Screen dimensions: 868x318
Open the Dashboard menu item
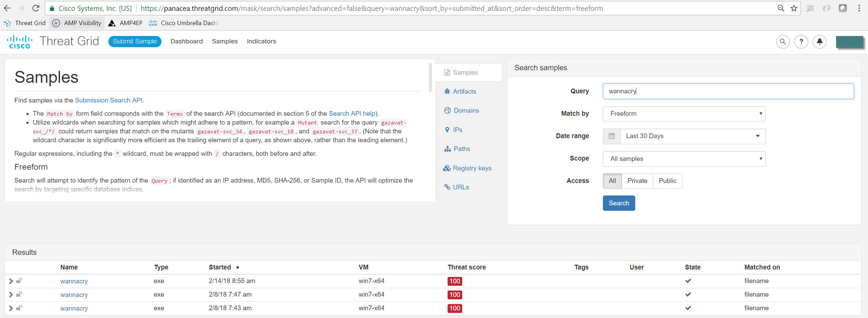187,41
